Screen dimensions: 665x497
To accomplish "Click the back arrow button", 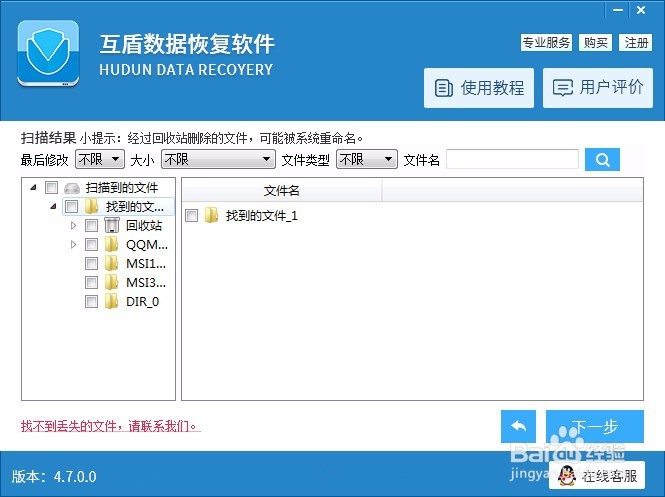I will tap(518, 426).
